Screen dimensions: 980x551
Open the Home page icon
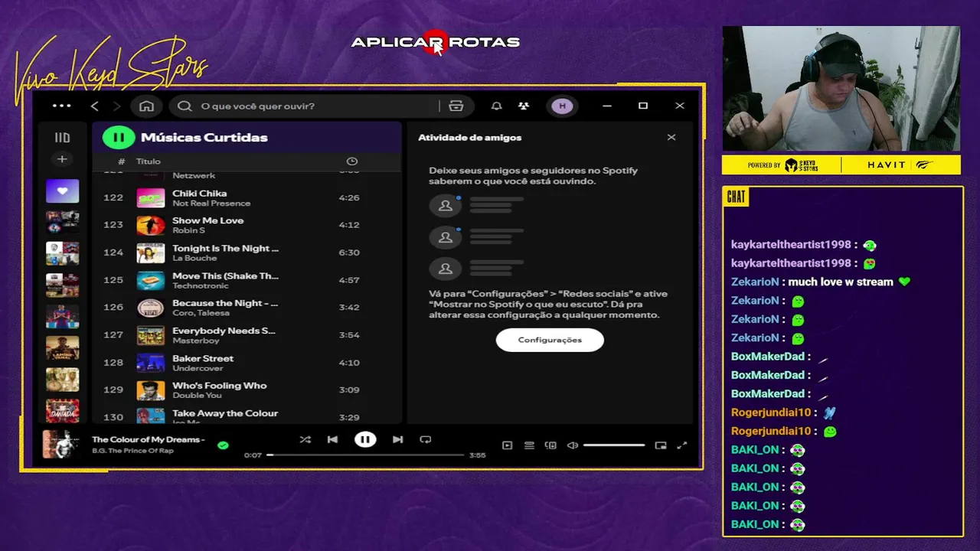[147, 106]
